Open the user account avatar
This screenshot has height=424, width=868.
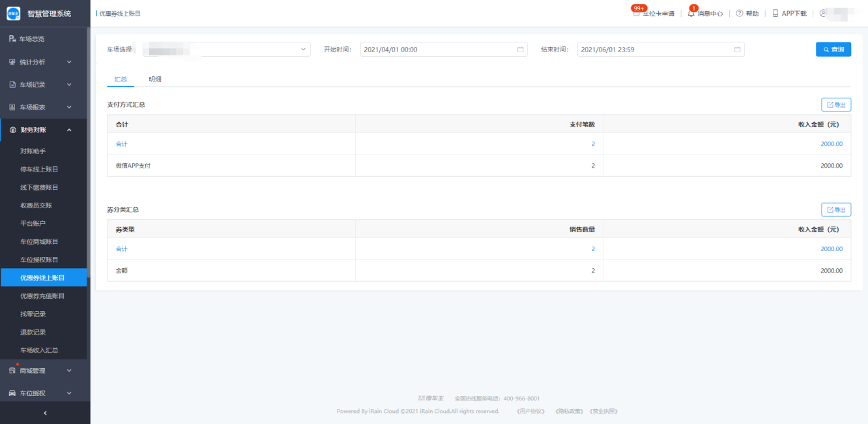[824, 13]
